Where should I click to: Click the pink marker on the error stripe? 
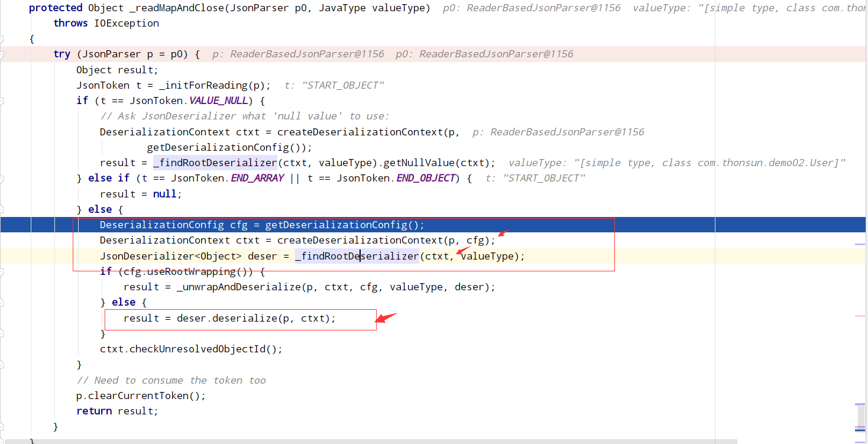pyautogui.click(x=860, y=316)
